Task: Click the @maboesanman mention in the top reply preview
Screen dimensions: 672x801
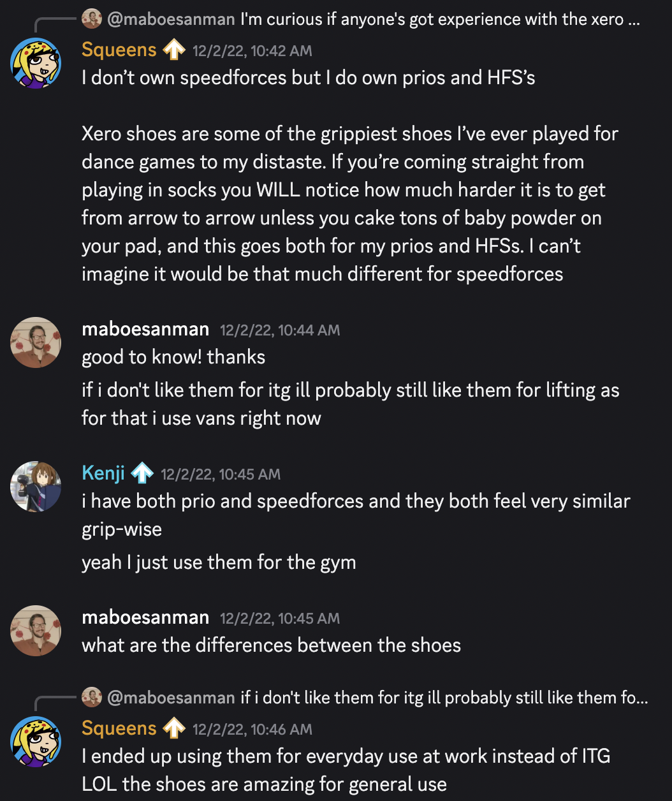Action: click(x=171, y=20)
